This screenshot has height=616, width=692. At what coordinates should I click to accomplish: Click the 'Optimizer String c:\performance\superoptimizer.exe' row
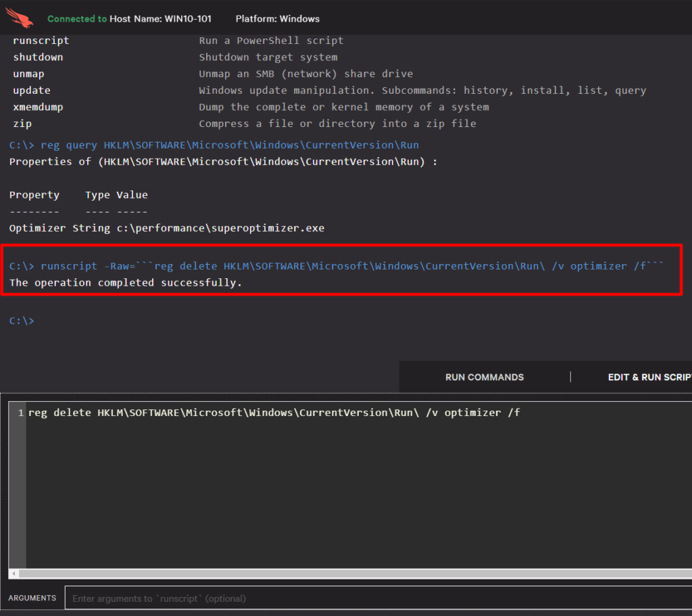point(167,228)
